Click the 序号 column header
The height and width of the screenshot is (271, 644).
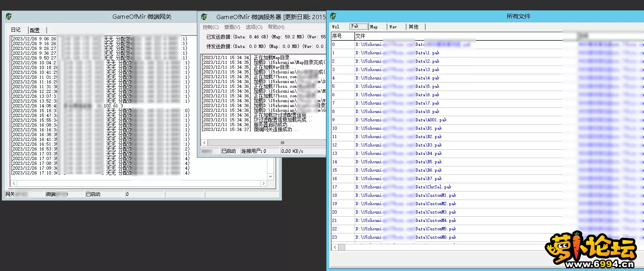[343, 36]
